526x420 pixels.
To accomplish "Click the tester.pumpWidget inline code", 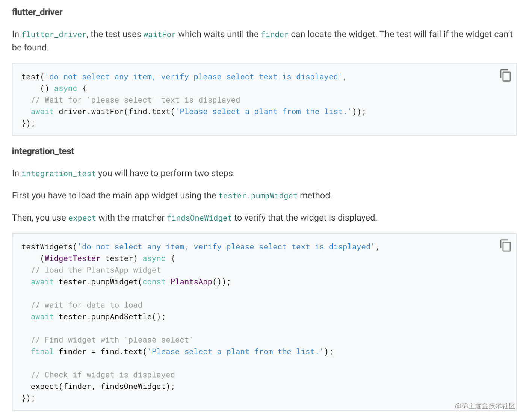I will pyautogui.click(x=258, y=196).
